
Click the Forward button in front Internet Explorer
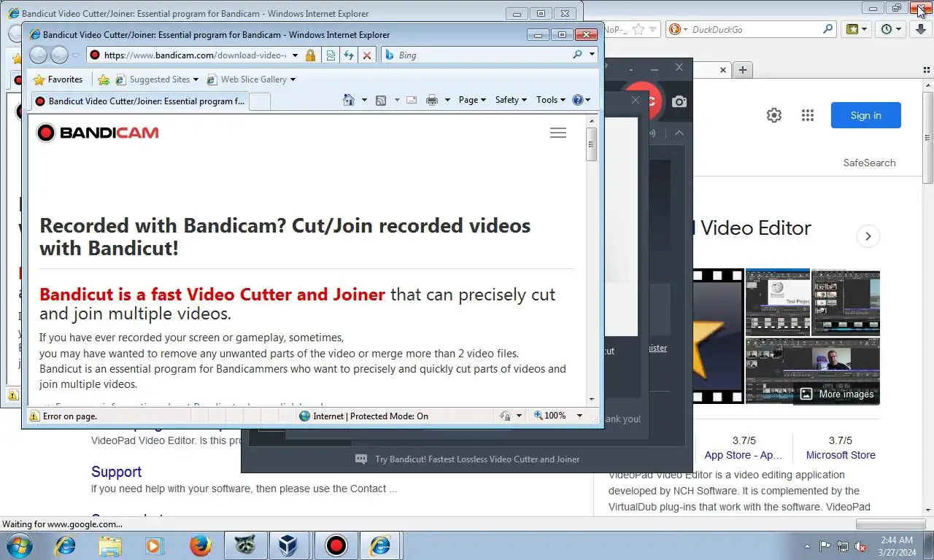pos(59,55)
